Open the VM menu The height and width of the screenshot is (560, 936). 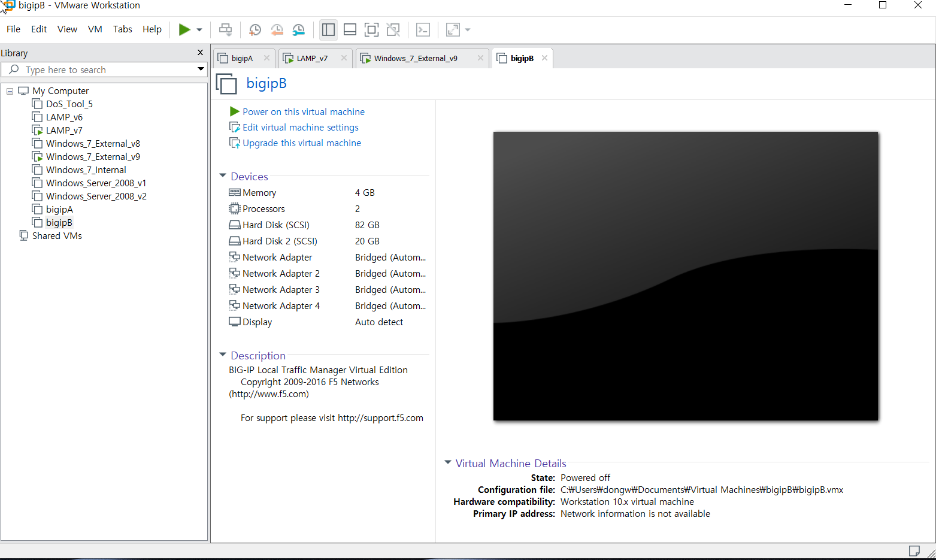point(95,29)
